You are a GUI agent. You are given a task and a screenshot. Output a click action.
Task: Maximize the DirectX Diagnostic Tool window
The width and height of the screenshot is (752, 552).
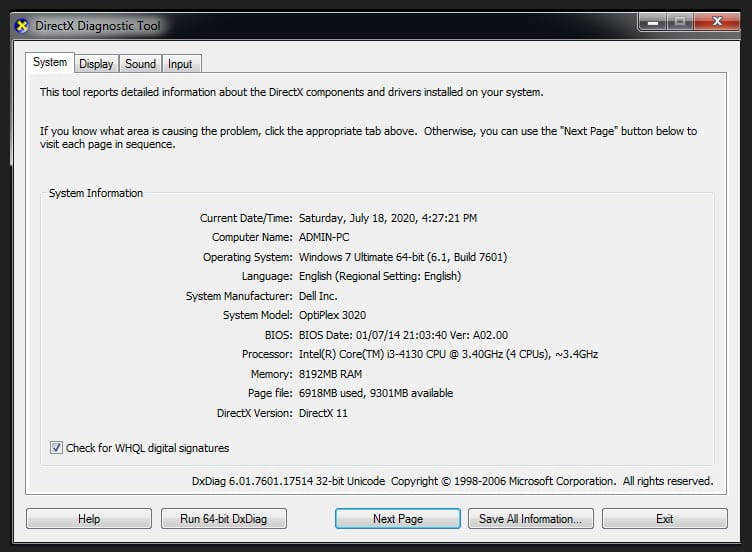point(680,22)
